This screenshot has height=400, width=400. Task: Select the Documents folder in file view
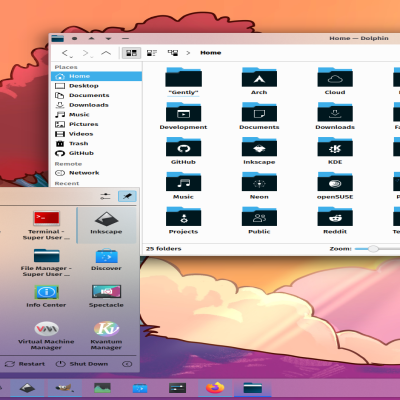click(x=259, y=116)
